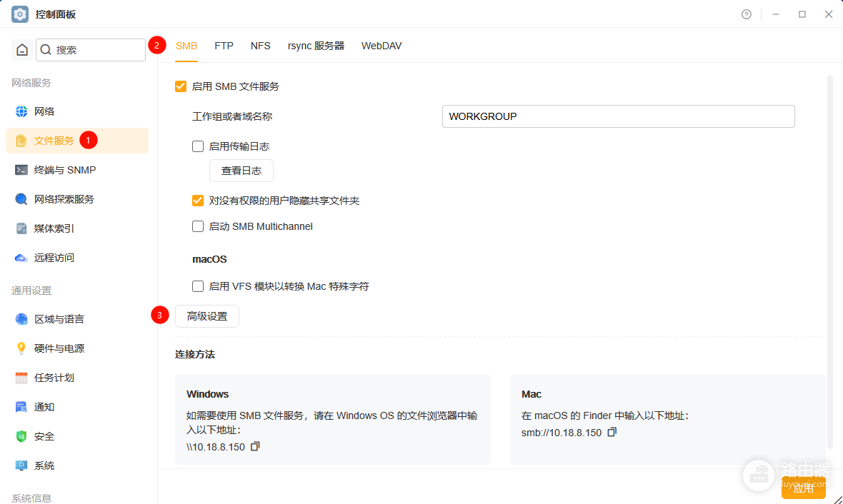843x504 pixels.
Task: Select 文件服务 in the sidebar
Action: (x=77, y=141)
